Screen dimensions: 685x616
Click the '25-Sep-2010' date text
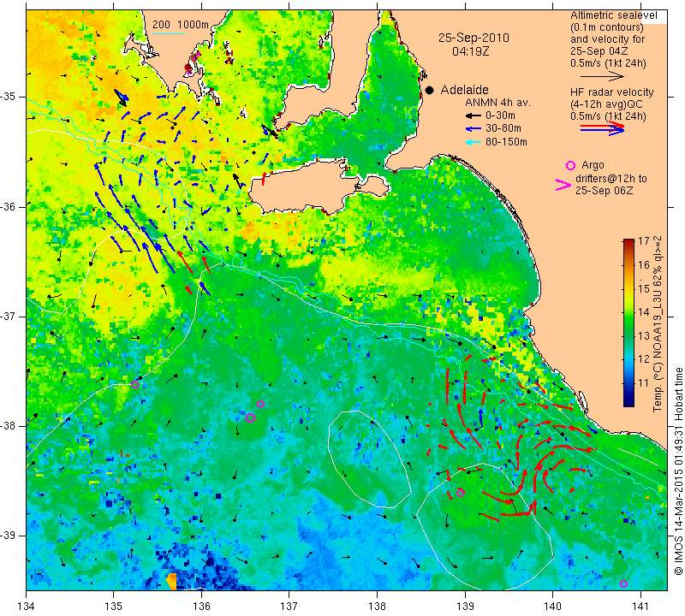click(x=474, y=38)
